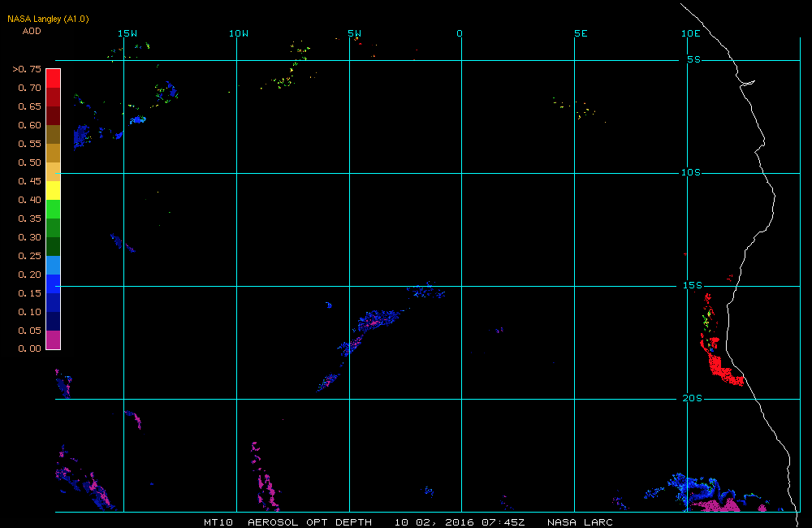Click the "15W" longitude label
The image size is (812, 528).
[127, 33]
